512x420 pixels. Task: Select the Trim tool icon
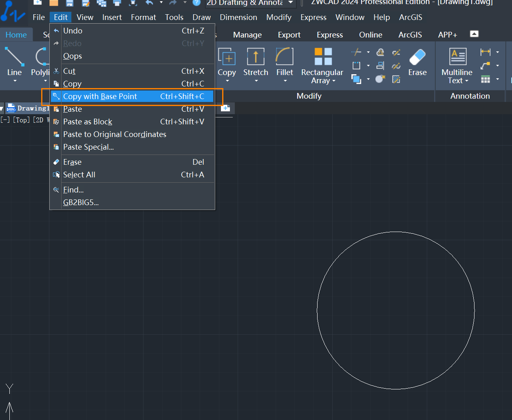[356, 52]
